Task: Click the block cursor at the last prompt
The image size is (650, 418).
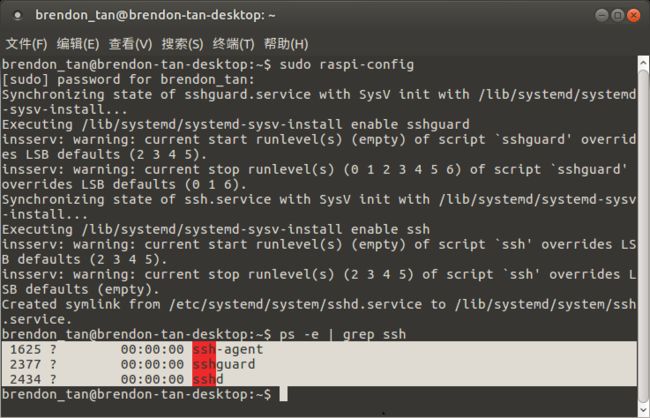Action: (x=283, y=394)
